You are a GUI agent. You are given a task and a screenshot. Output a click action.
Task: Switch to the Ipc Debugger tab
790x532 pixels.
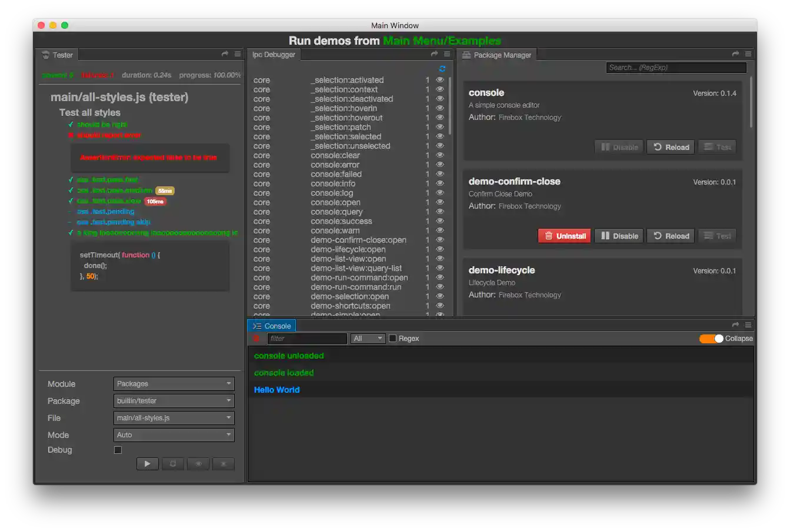pos(274,54)
